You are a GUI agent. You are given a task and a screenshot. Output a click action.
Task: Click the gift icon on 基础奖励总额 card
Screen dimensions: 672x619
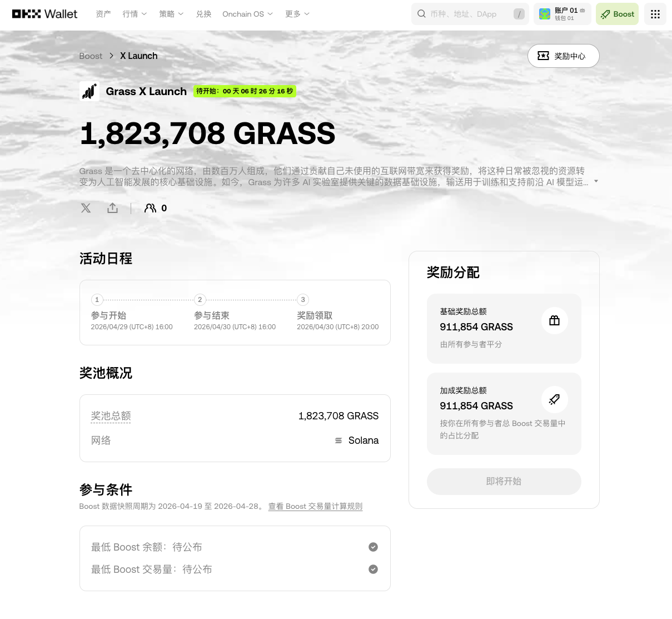[554, 320]
